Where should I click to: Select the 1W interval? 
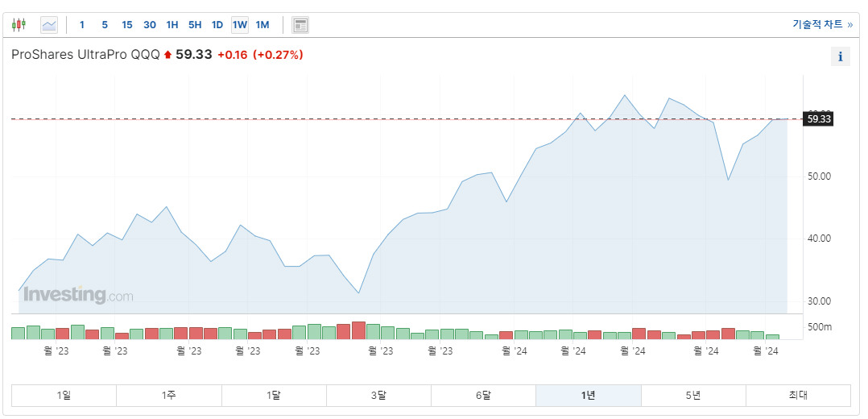point(240,25)
